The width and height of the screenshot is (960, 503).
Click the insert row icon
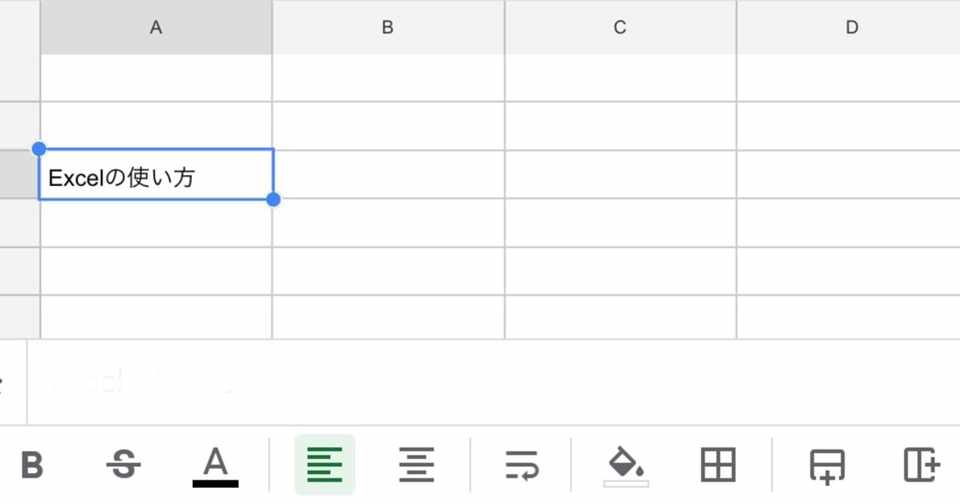pos(827,465)
